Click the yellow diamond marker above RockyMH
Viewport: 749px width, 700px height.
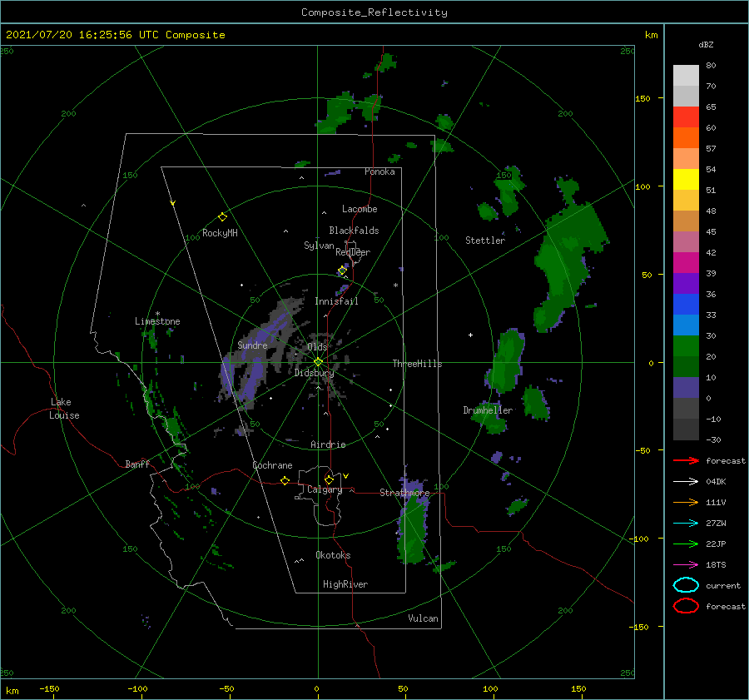(222, 217)
